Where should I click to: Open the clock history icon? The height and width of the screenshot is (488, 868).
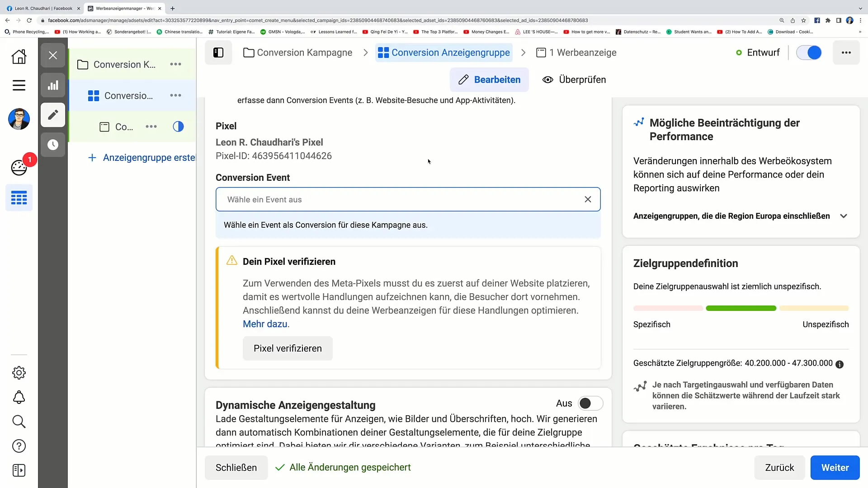tap(53, 145)
